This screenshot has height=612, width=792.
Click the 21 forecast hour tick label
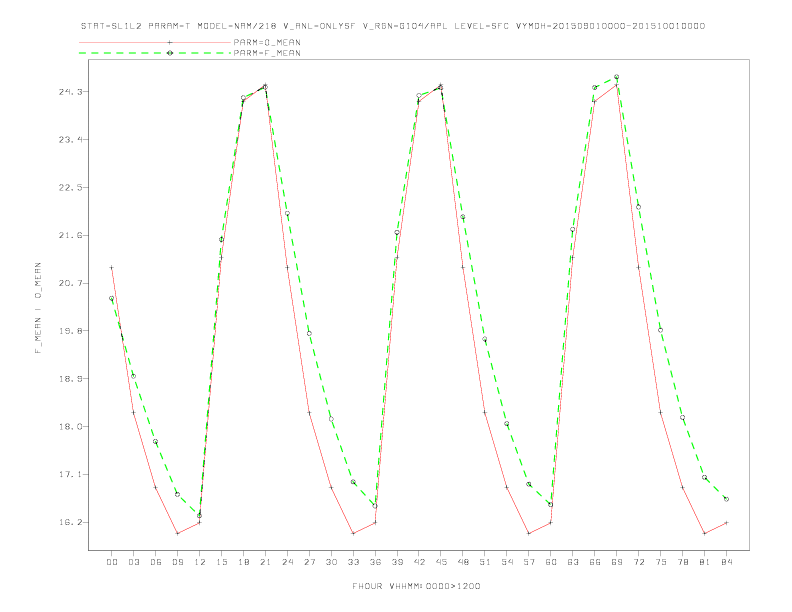[265, 562]
